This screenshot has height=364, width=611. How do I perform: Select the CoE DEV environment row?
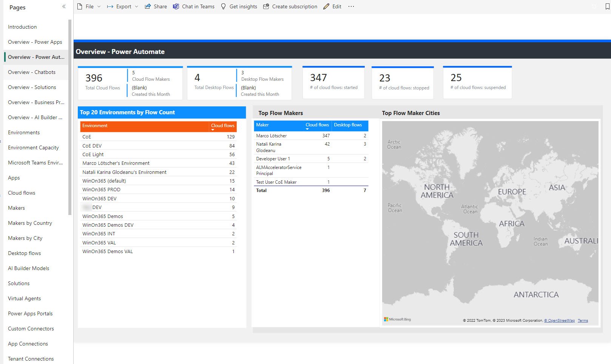pyautogui.click(x=159, y=146)
